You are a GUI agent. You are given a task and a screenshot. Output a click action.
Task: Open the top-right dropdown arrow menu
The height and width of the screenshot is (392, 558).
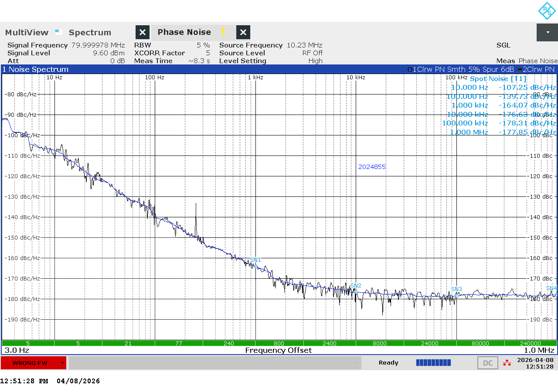coord(547,32)
